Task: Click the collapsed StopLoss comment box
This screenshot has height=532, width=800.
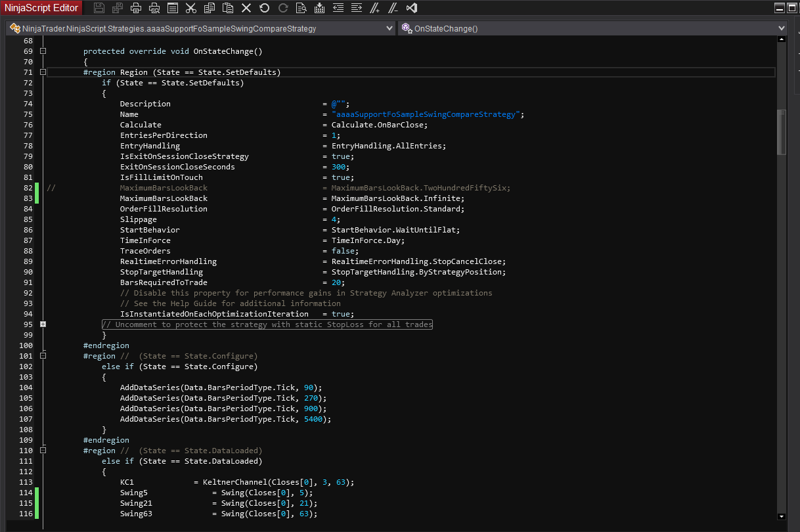Action: (x=267, y=324)
